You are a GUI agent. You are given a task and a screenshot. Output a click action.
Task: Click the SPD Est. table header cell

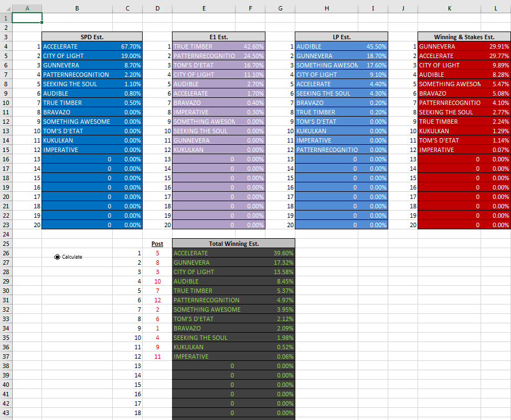(92, 37)
